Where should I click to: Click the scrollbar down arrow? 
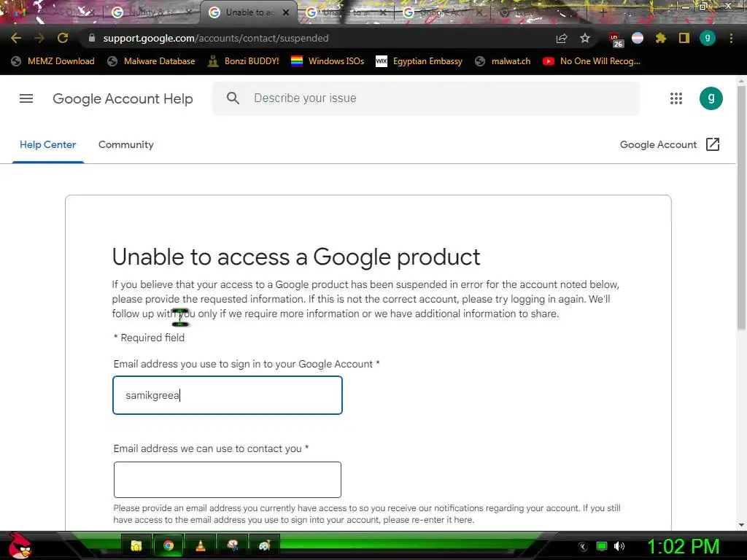(x=741, y=525)
